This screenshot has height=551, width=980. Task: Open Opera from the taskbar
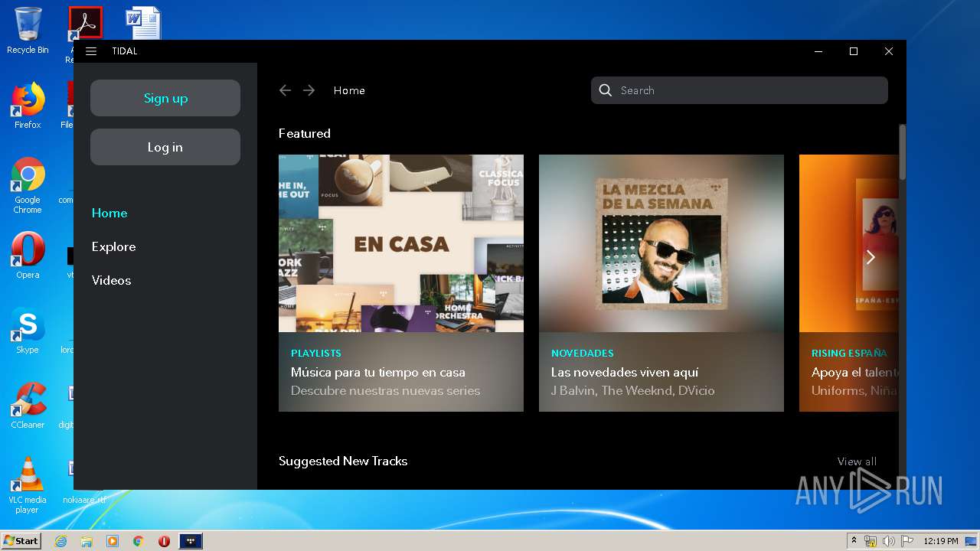pyautogui.click(x=164, y=541)
